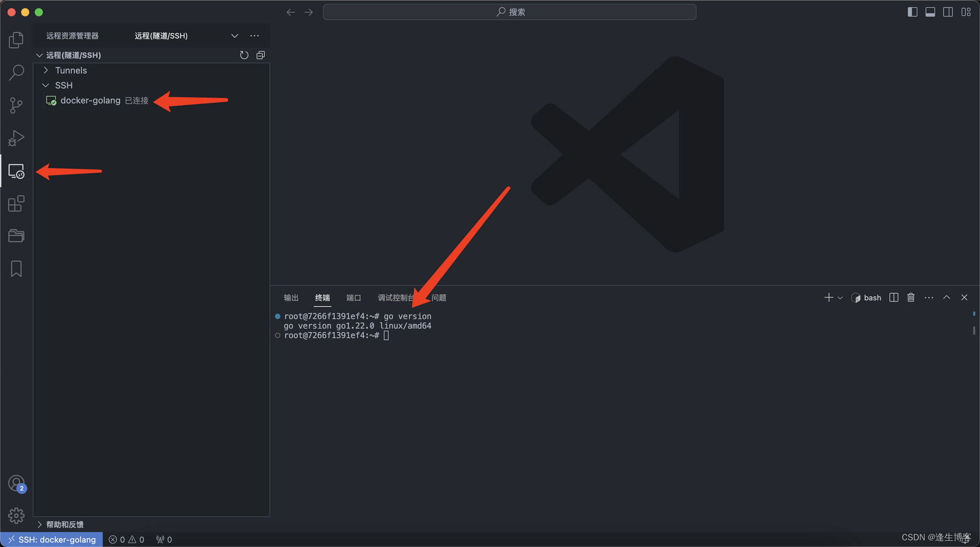This screenshot has width=980, height=547.
Task: Switch to the 输出 tab
Action: (291, 297)
